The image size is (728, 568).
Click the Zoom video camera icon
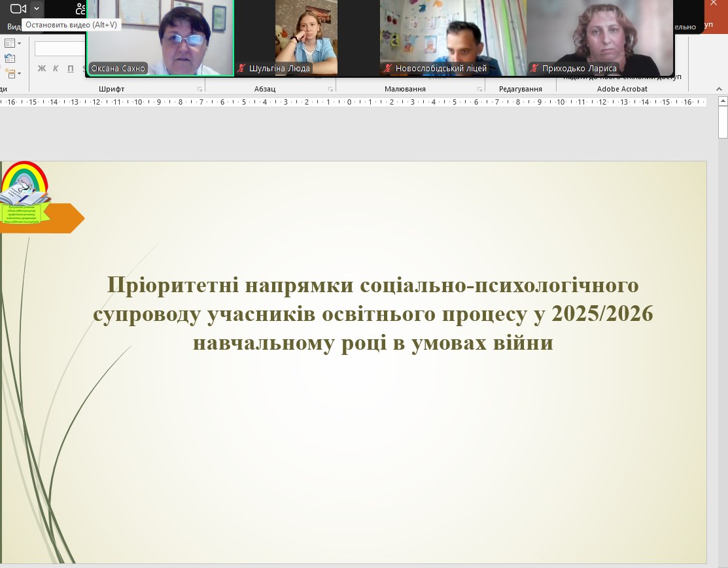coord(18,8)
